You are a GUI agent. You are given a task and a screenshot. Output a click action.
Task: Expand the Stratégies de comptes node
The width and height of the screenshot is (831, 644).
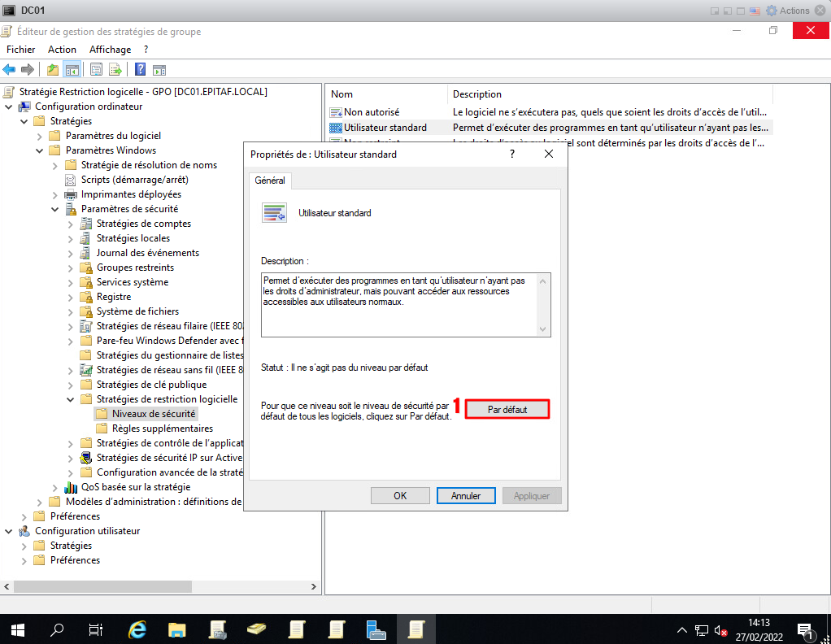pyautogui.click(x=70, y=224)
